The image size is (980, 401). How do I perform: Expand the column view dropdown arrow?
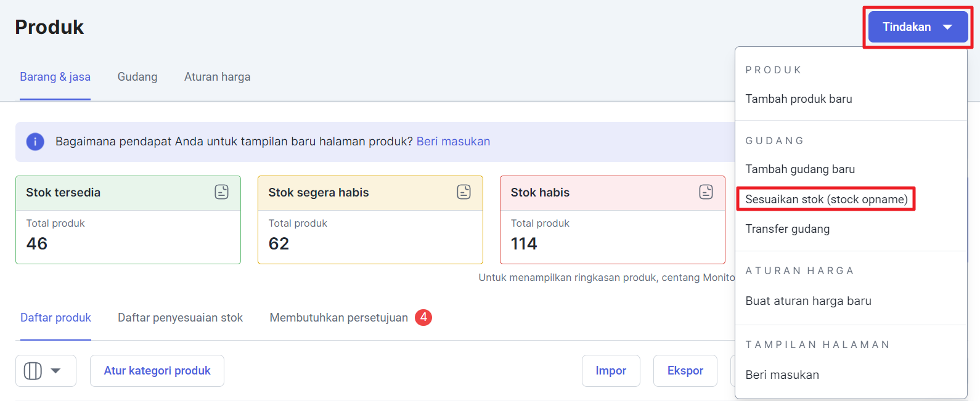click(56, 371)
